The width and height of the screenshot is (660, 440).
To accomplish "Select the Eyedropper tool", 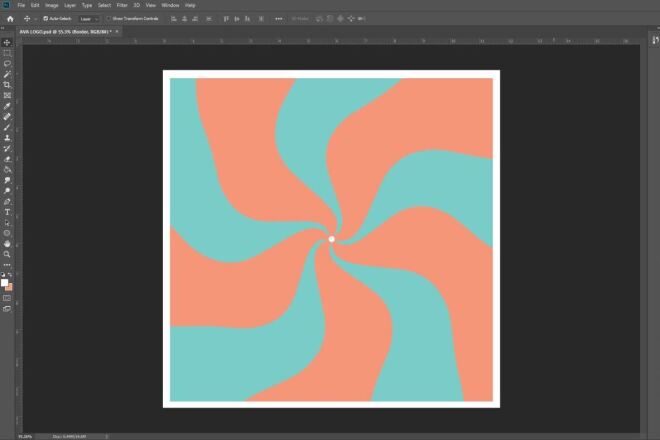I will pos(7,106).
